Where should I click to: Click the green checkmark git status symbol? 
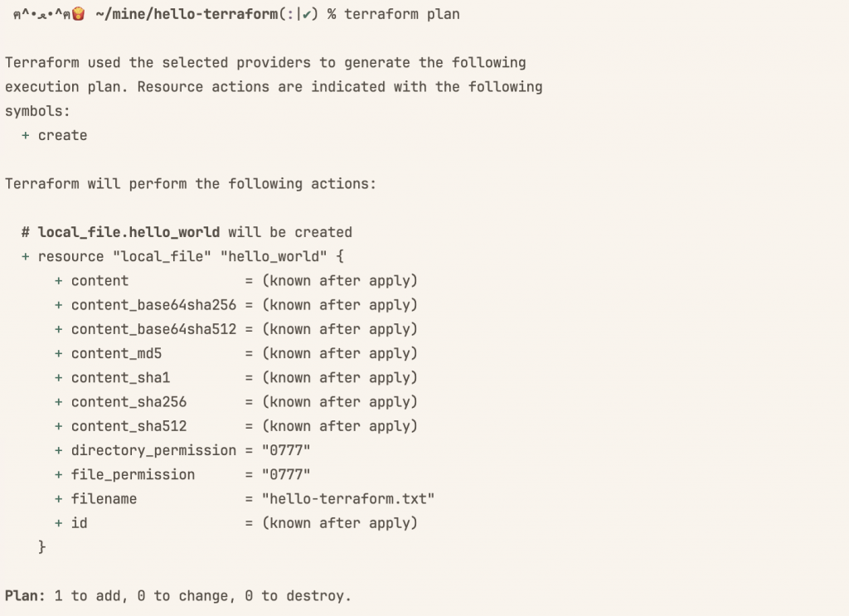click(x=307, y=15)
